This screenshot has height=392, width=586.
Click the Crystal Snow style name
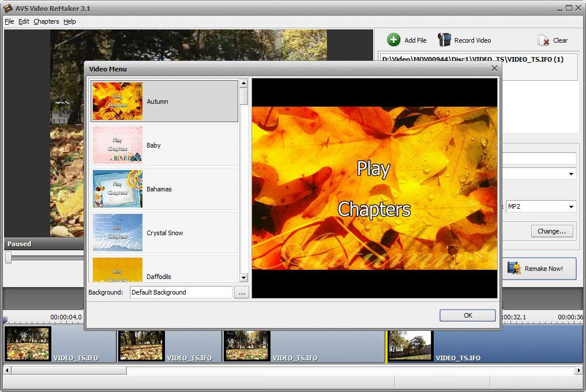tap(165, 233)
